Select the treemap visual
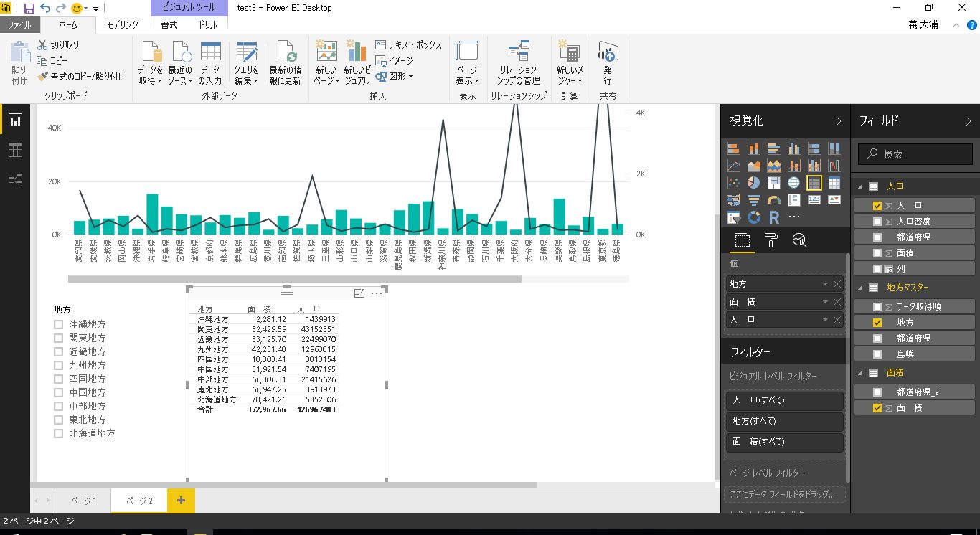 pyautogui.click(x=774, y=183)
